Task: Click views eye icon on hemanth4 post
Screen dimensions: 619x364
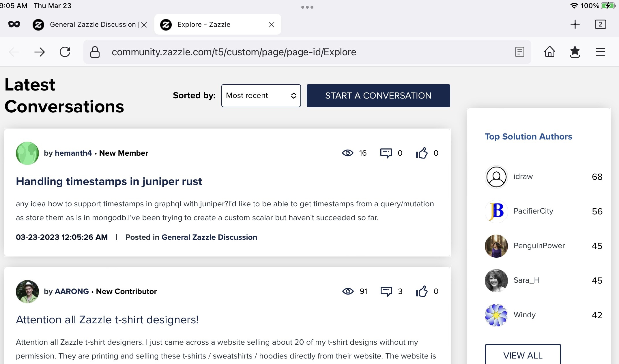Action: 347,153
